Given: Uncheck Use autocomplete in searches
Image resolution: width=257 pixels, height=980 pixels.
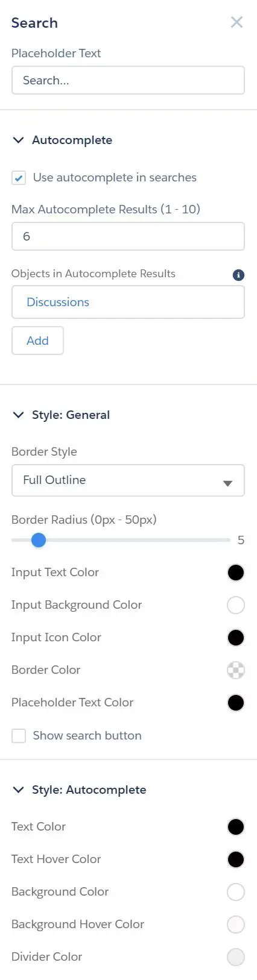Looking at the screenshot, I should (19, 178).
